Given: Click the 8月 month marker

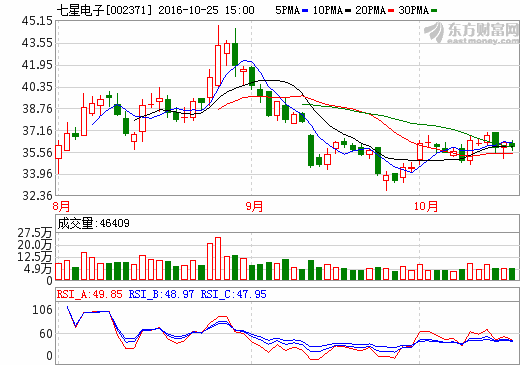Looking at the screenshot, I should coord(61,206).
